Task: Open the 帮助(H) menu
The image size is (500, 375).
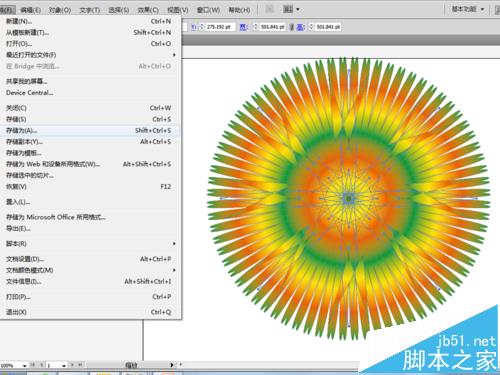Action: pyautogui.click(x=239, y=10)
